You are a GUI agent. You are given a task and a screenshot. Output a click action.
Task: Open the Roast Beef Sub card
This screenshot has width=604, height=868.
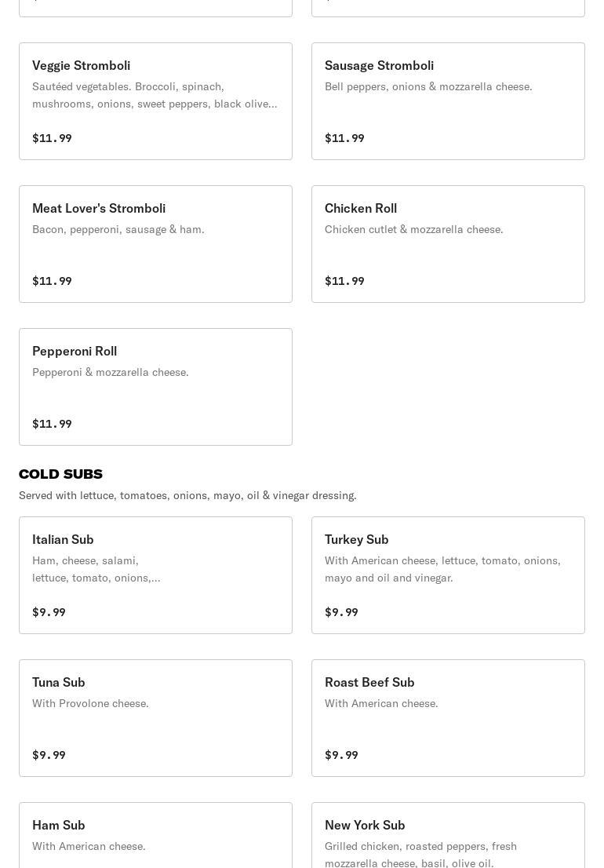448,718
